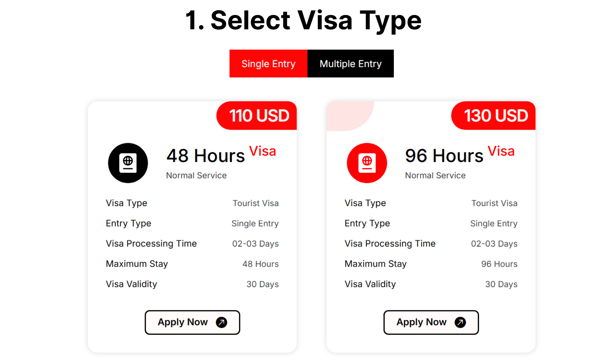The image size is (607, 364).
Task: Click the "1. Select Visa Type" heading
Action: point(303,20)
